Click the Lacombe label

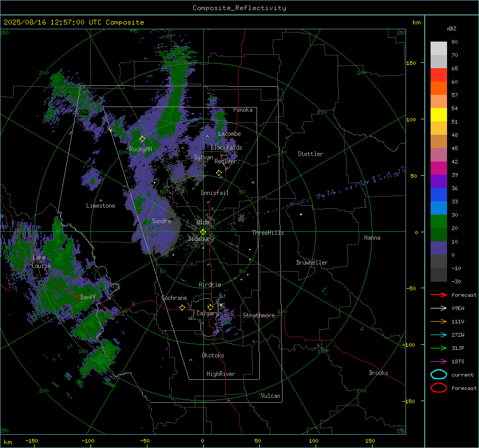(x=229, y=134)
